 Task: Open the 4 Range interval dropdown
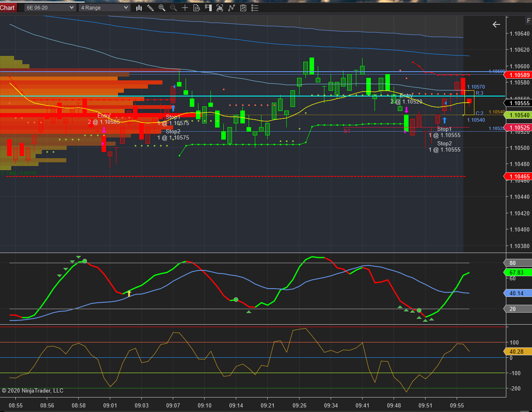point(104,7)
